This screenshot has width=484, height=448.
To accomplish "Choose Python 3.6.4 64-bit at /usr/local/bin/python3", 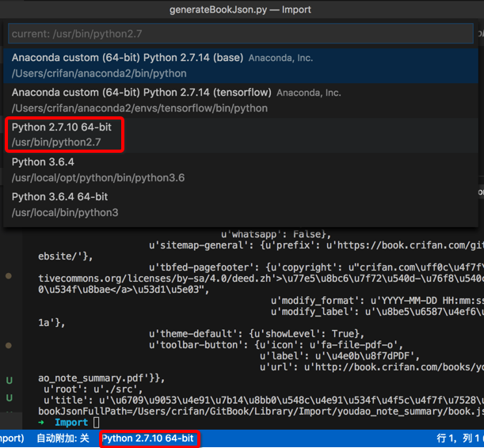I will (241, 204).
